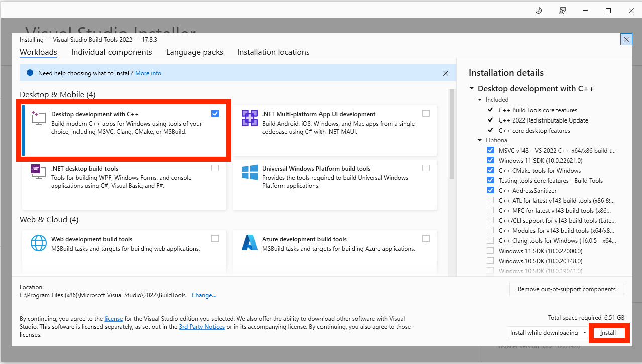Toggle dark theme moon icon in title bar

tap(539, 10)
